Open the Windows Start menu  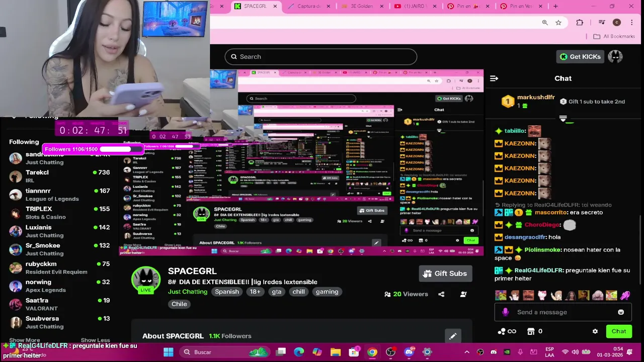point(169,352)
